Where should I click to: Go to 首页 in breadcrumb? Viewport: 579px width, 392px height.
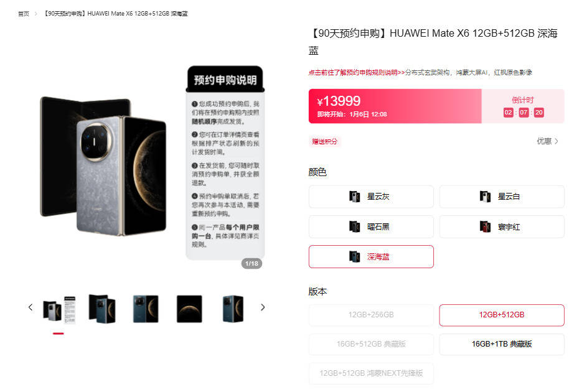23,14
